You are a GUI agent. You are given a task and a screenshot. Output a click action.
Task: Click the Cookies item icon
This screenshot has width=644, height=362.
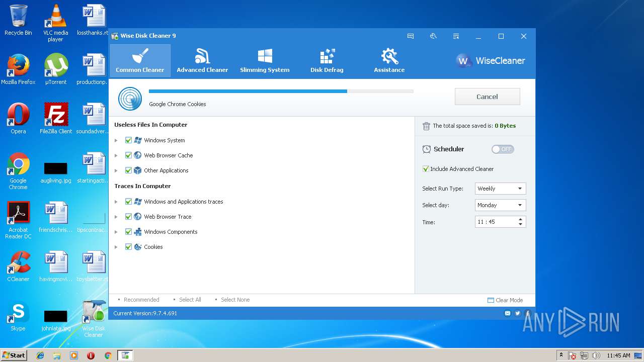tap(138, 247)
